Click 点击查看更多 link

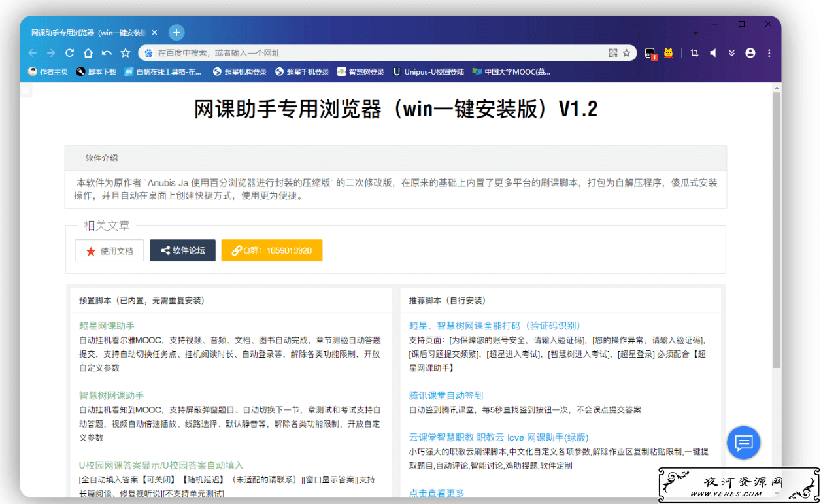click(437, 493)
